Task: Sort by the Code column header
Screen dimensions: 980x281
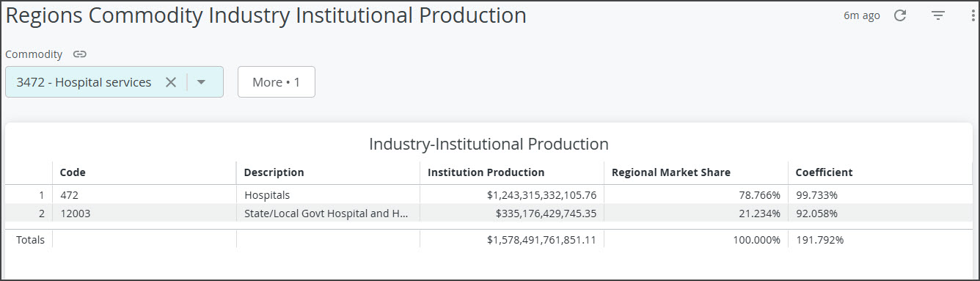Action: click(x=73, y=172)
